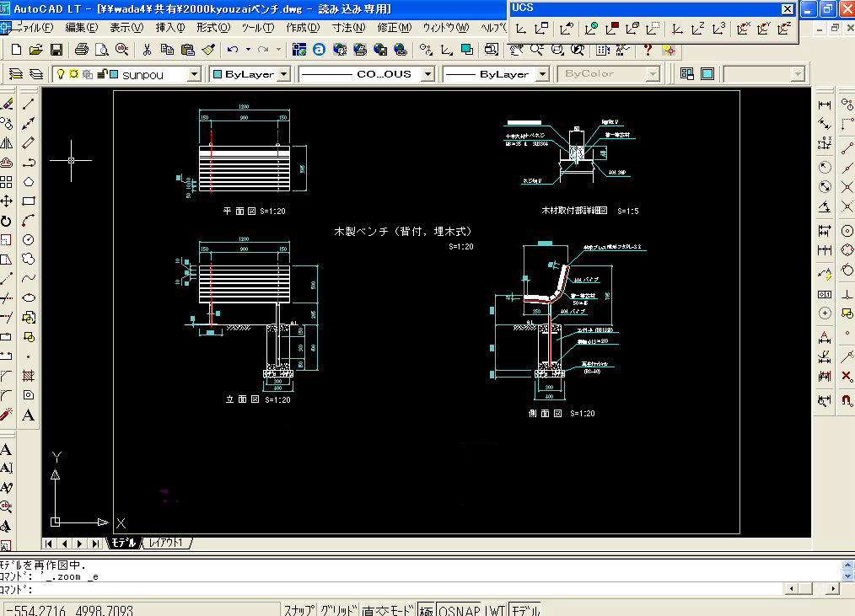Select the Arc draw tool
The height and width of the screenshot is (616, 855).
pos(29,221)
